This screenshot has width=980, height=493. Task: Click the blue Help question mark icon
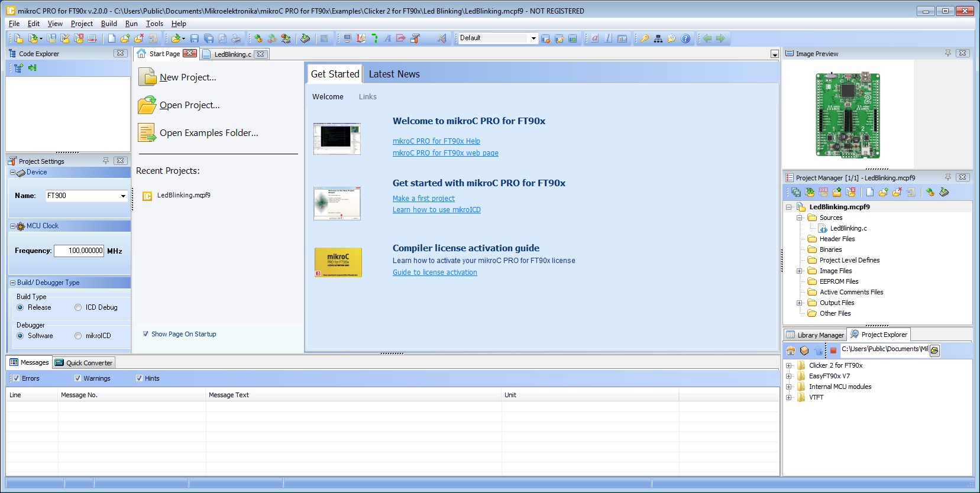[x=685, y=38]
